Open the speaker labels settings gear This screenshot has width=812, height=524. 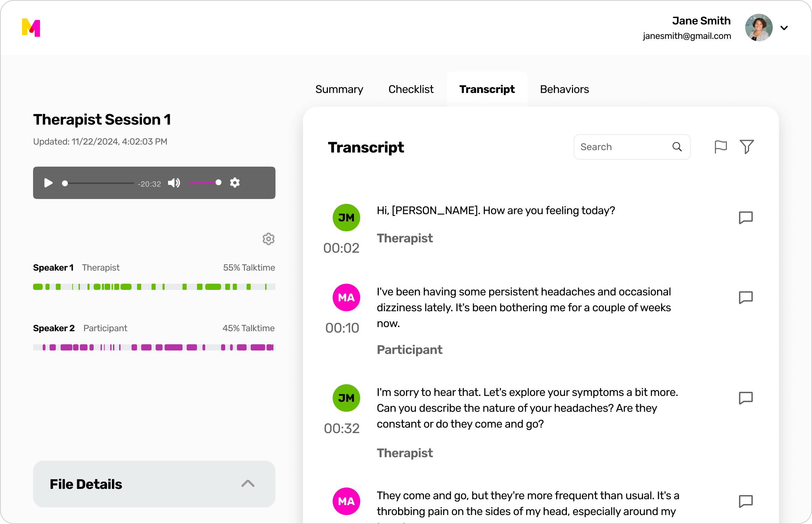[268, 239]
